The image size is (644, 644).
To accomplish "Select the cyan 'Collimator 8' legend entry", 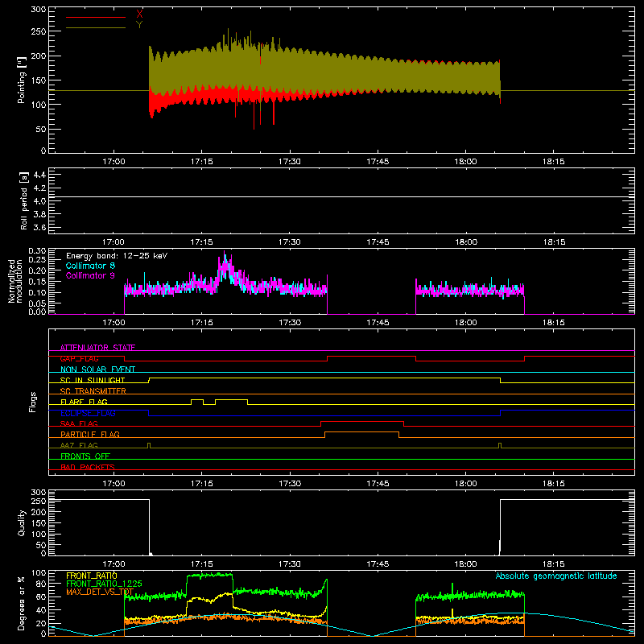I will (90, 266).
